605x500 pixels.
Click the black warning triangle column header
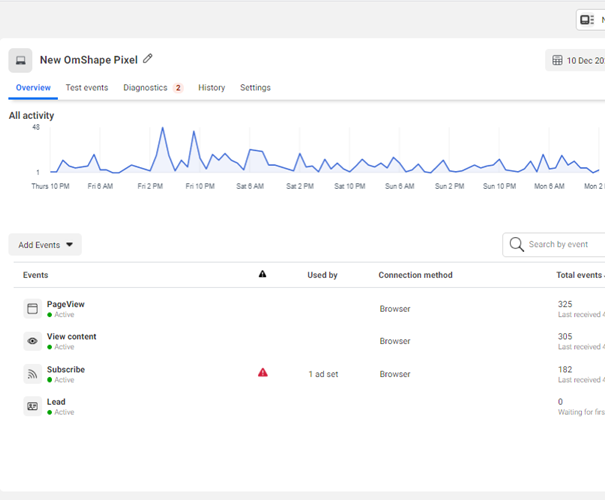pos(262,274)
